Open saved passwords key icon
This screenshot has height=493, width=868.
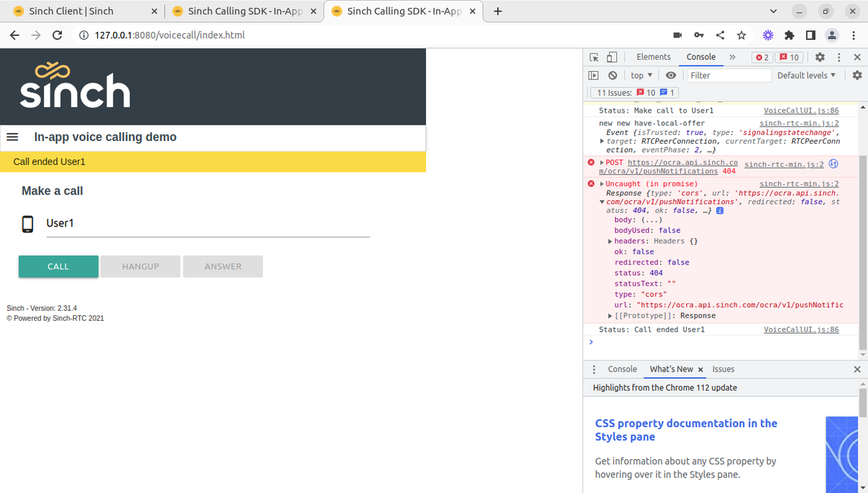point(698,35)
